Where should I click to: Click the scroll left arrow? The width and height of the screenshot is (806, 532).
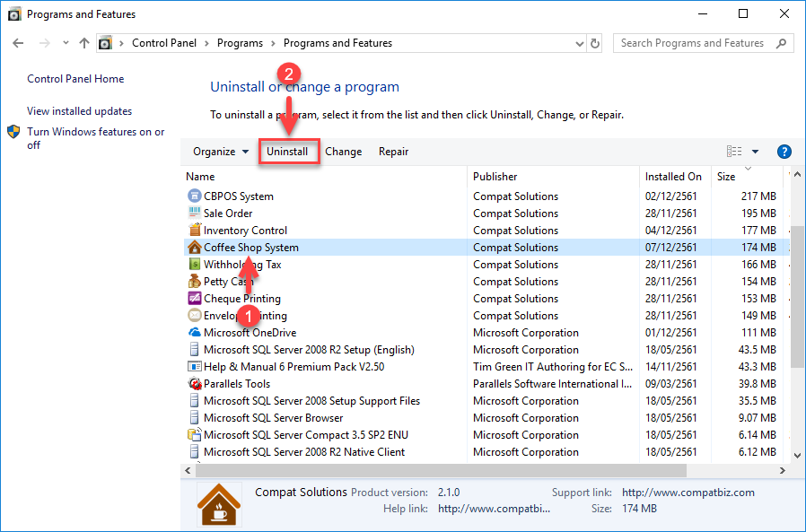point(188,470)
